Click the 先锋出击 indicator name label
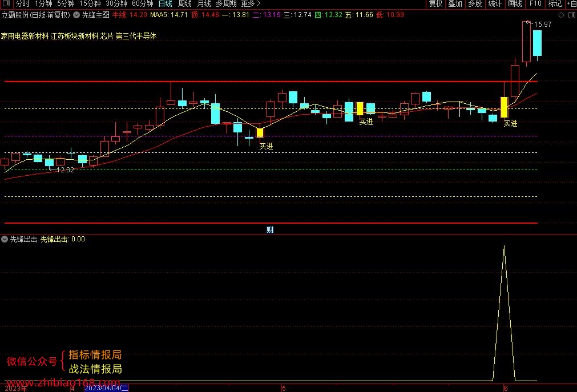577x392 pixels. (x=23, y=239)
